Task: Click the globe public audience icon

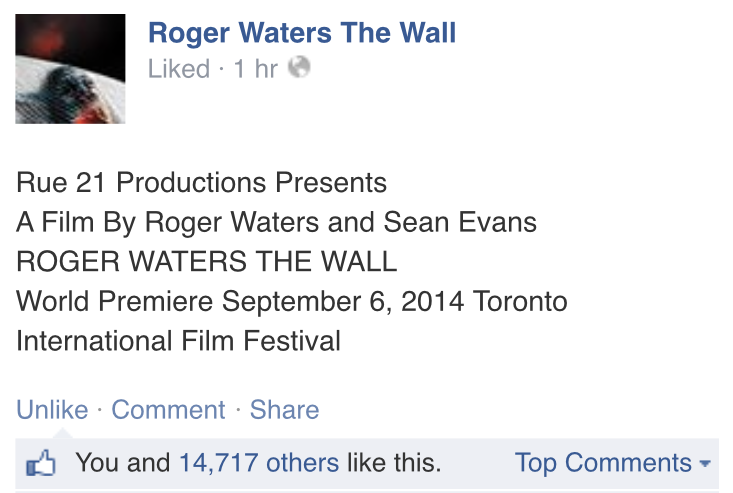Action: point(299,68)
